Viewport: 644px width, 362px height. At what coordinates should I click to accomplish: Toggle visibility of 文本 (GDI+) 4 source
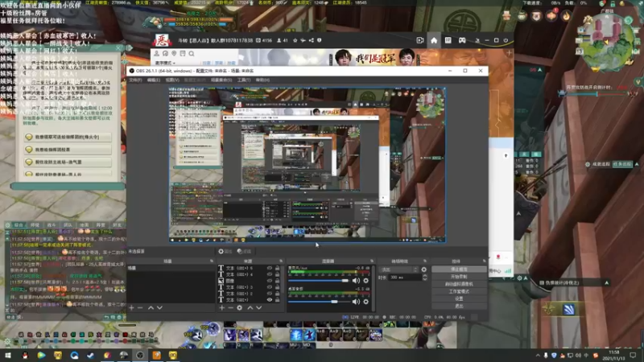(x=270, y=274)
